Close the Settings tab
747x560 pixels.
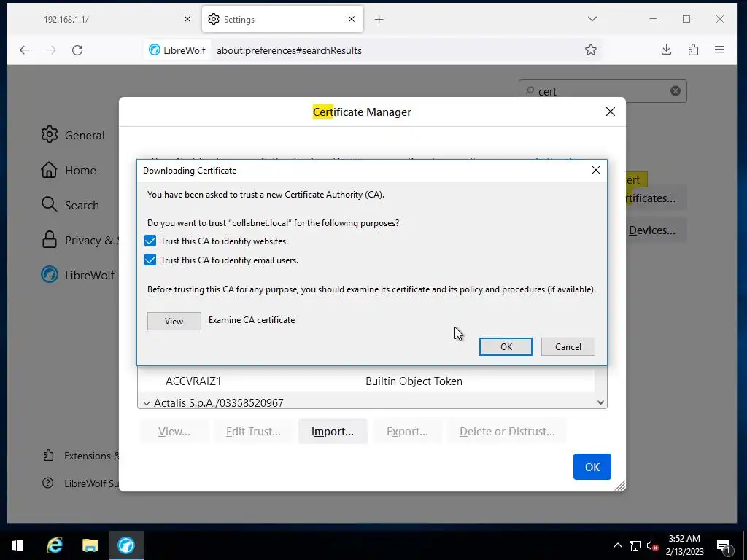click(x=352, y=19)
